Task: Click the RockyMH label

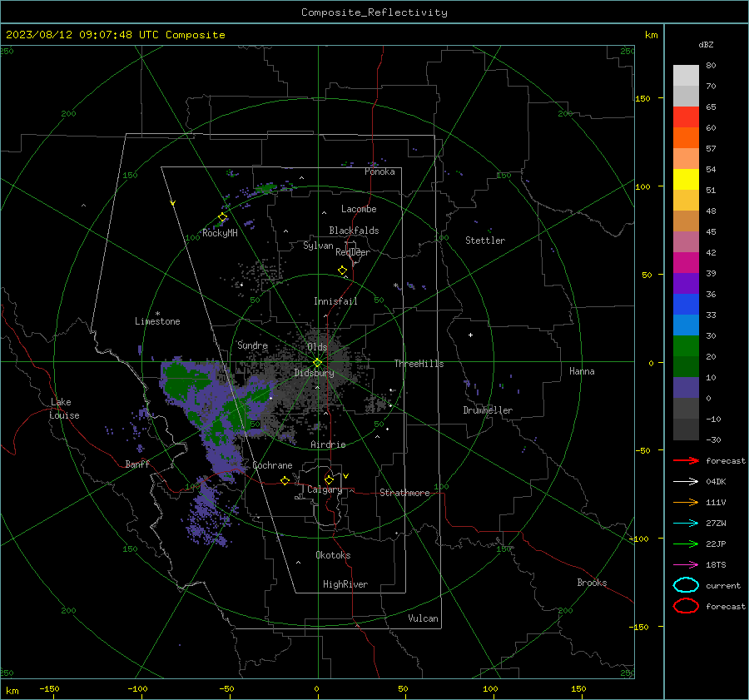Action: point(220,233)
